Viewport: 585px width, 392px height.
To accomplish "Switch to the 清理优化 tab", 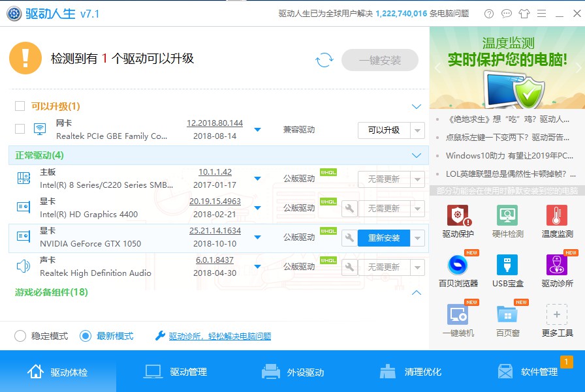I will pyautogui.click(x=411, y=372).
